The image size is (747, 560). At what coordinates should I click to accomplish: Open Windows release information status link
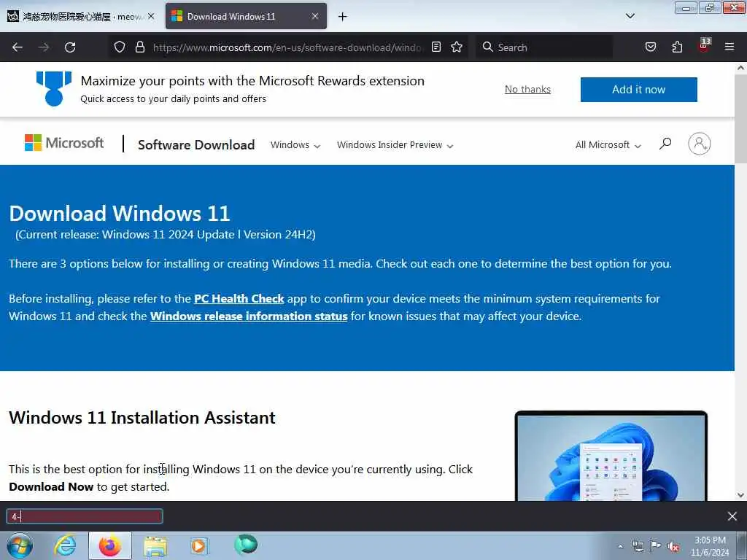point(249,316)
